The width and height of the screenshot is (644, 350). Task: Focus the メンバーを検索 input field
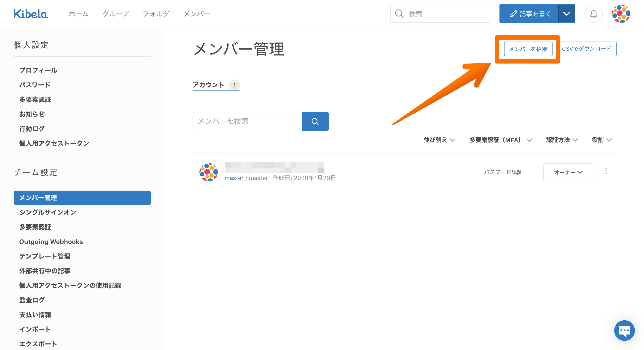tap(247, 121)
